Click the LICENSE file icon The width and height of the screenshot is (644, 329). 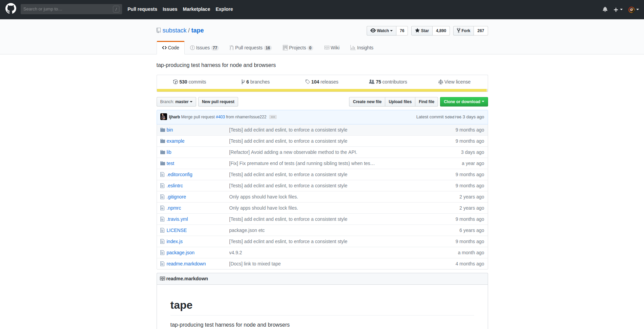click(162, 230)
